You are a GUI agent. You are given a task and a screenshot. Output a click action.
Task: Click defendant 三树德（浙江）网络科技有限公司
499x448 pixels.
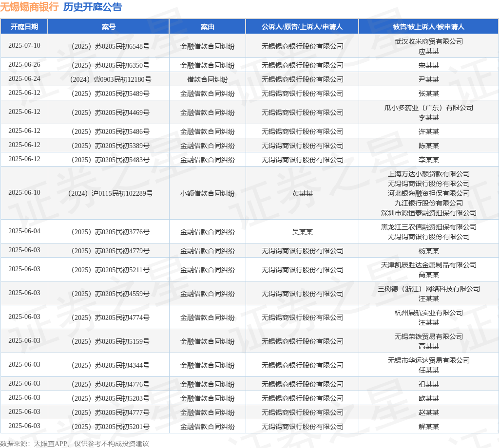pos(429,289)
